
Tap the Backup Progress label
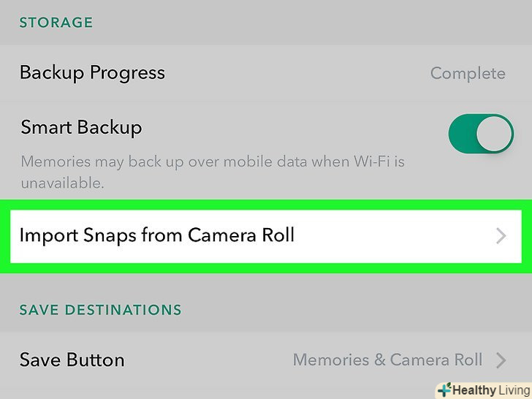point(92,73)
